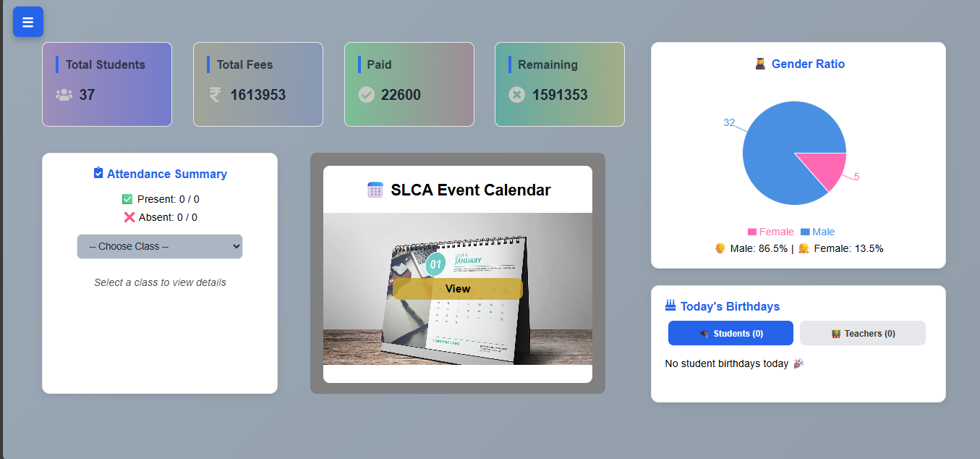Image resolution: width=980 pixels, height=459 pixels.
Task: Click the desk calendar image
Action: point(458,289)
